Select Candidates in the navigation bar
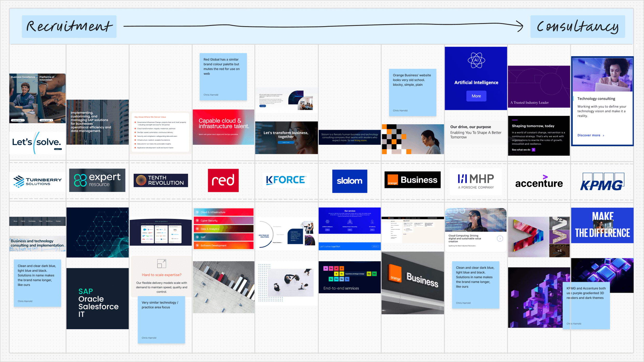 point(32,221)
